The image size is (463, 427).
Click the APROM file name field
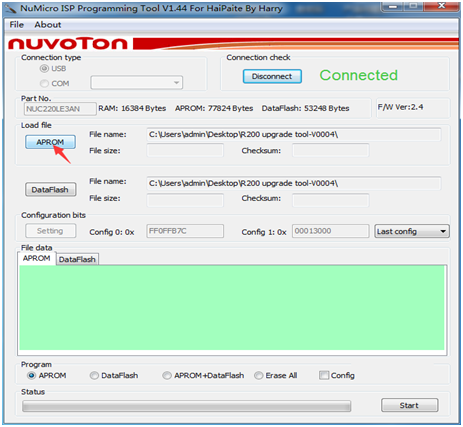294,135
